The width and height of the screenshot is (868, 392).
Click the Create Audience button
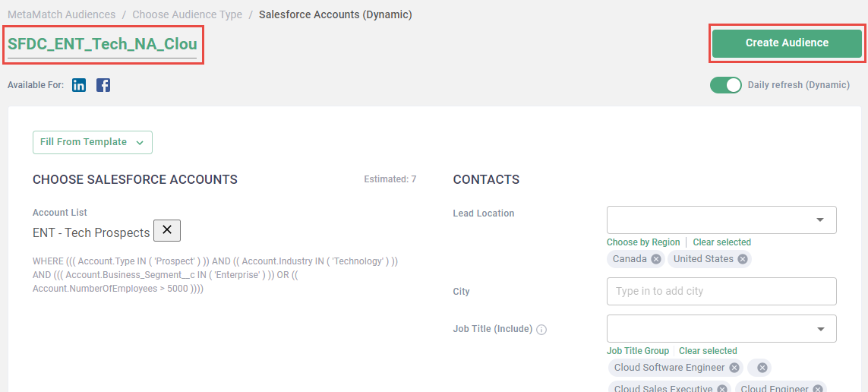pyautogui.click(x=787, y=43)
